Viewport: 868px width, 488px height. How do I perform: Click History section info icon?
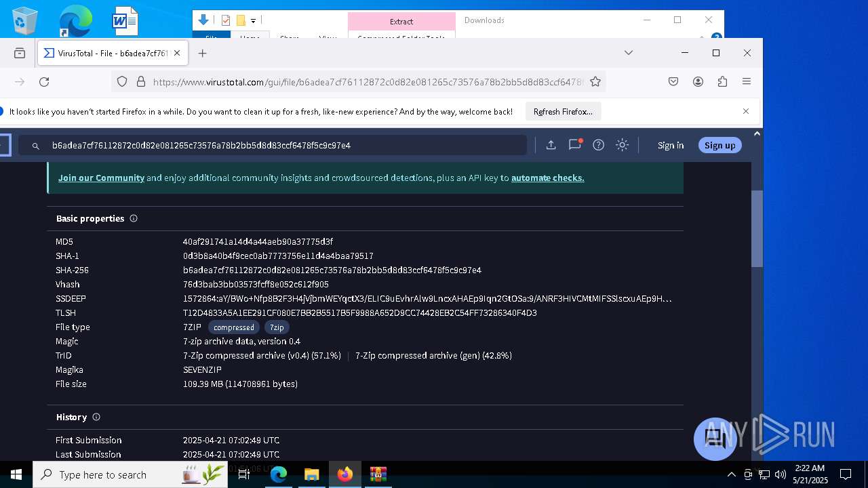[96, 417]
